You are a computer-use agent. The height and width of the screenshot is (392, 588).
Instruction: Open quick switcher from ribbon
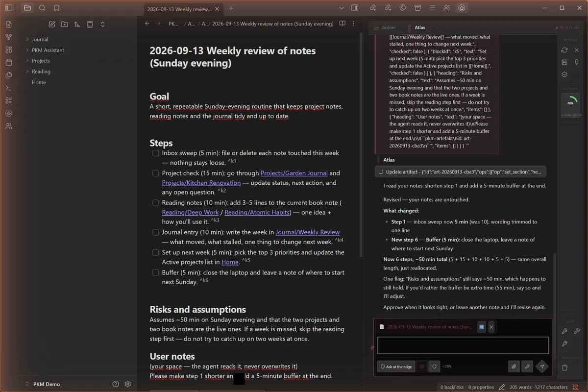8,24
